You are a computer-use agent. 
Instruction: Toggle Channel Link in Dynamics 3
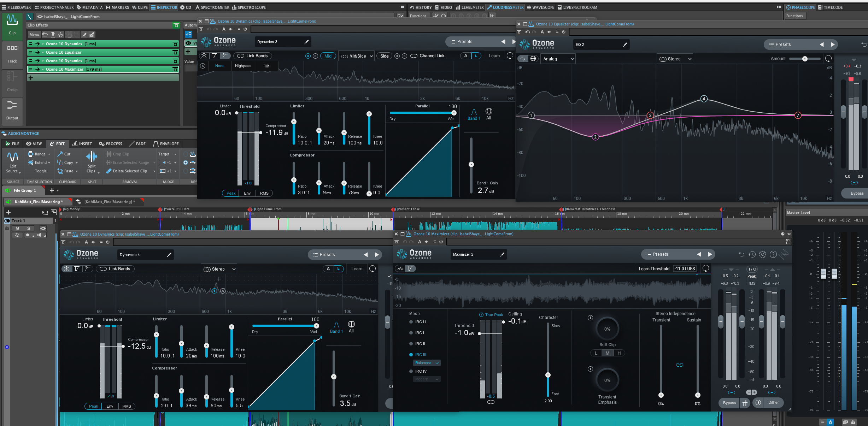pyautogui.click(x=428, y=56)
